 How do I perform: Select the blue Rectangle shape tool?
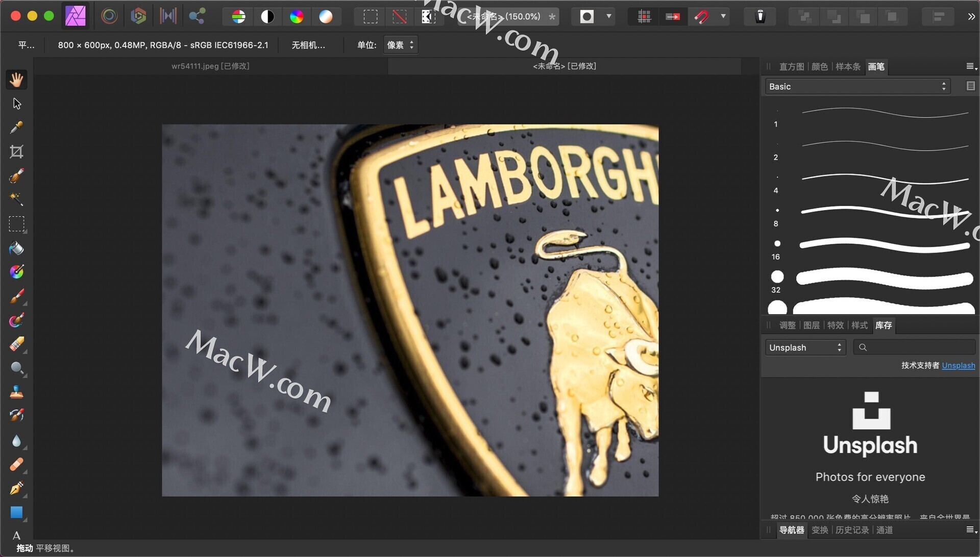16,512
